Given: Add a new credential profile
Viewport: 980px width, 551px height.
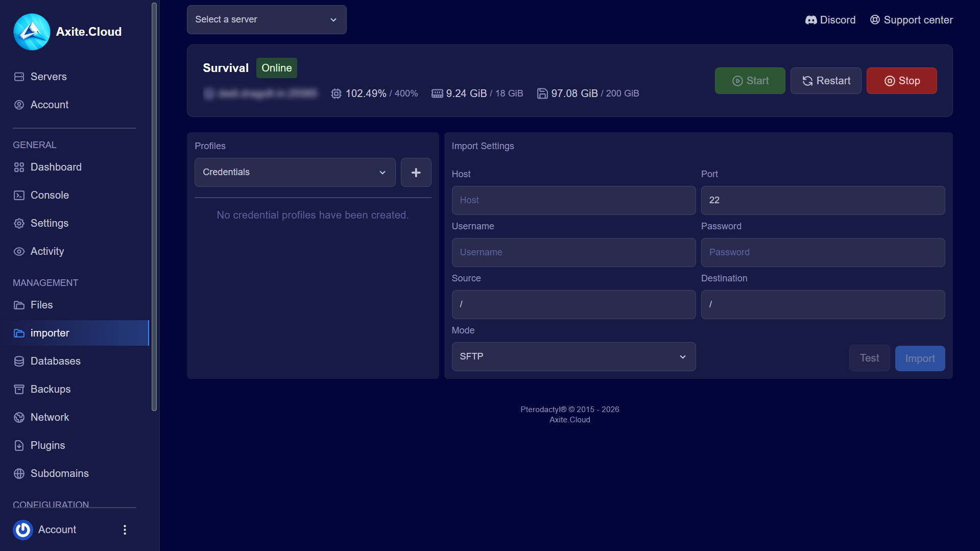Looking at the screenshot, I should click(416, 172).
